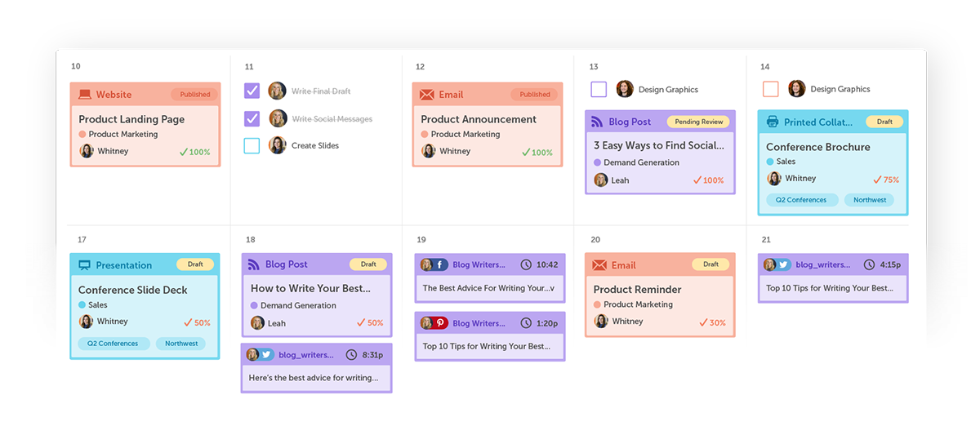
Task: Click Leah's avatar on How to Write card
Action: 257,323
